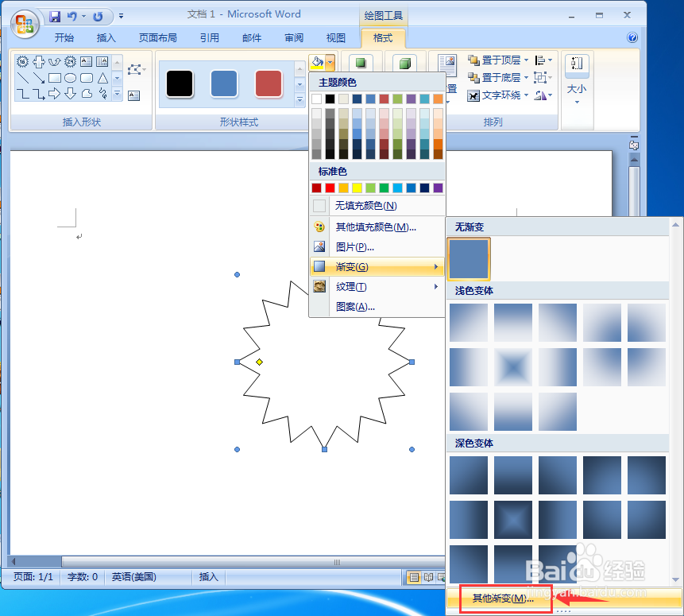Open the shadow effects button
Image resolution: width=684 pixels, height=616 pixels.
[x=361, y=64]
